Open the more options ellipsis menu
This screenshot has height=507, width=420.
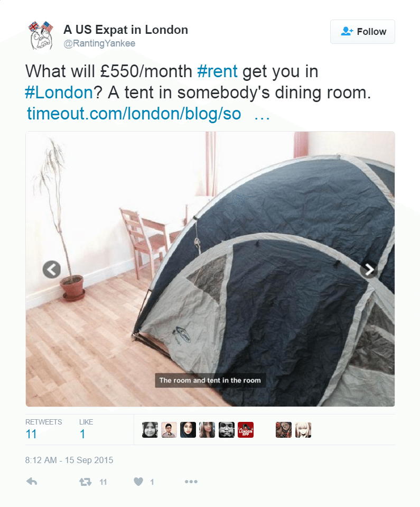coord(191,482)
